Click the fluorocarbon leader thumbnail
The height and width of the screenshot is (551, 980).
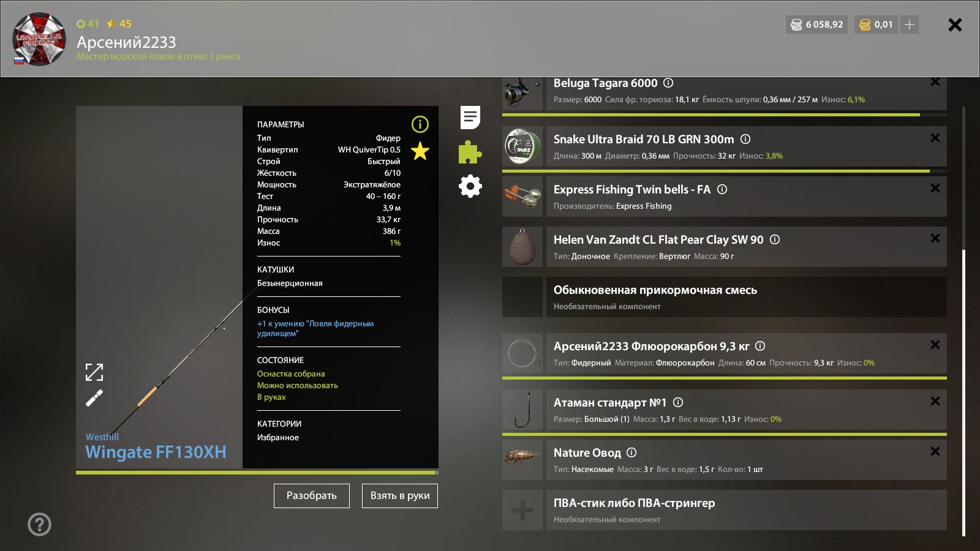point(522,353)
